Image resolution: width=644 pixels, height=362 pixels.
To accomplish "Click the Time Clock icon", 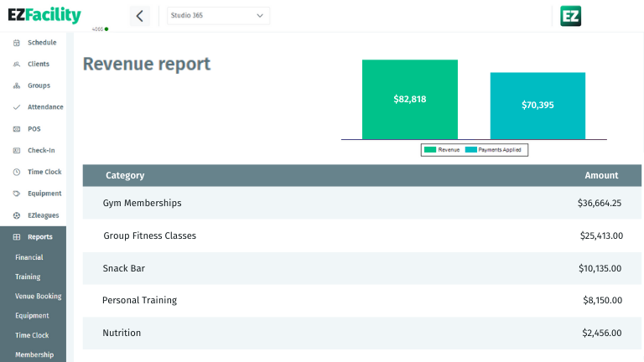I will point(17,172).
